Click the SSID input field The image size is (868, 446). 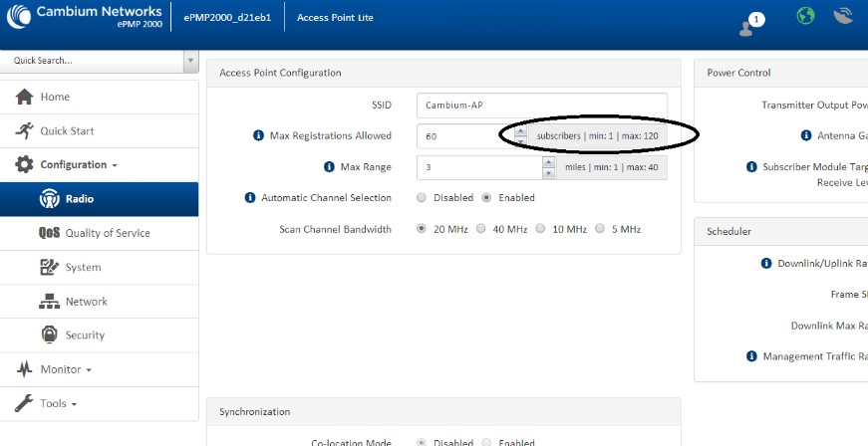click(541, 105)
